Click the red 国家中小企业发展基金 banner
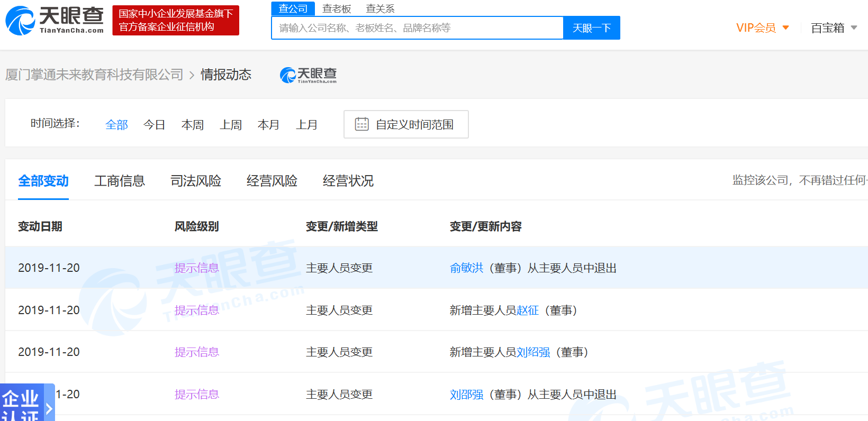The width and height of the screenshot is (868, 421). coord(176,21)
